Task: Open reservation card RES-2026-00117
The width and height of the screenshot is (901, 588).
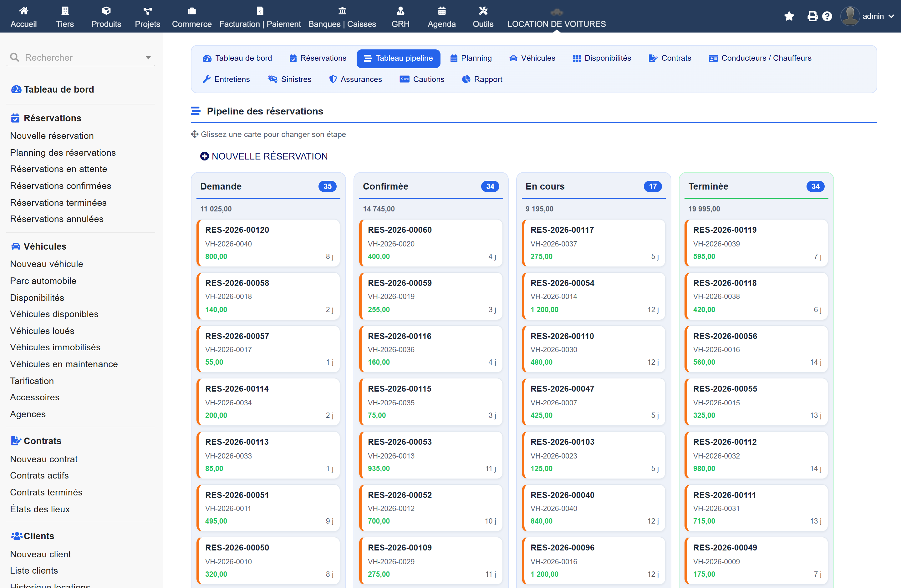Action: 593,243
